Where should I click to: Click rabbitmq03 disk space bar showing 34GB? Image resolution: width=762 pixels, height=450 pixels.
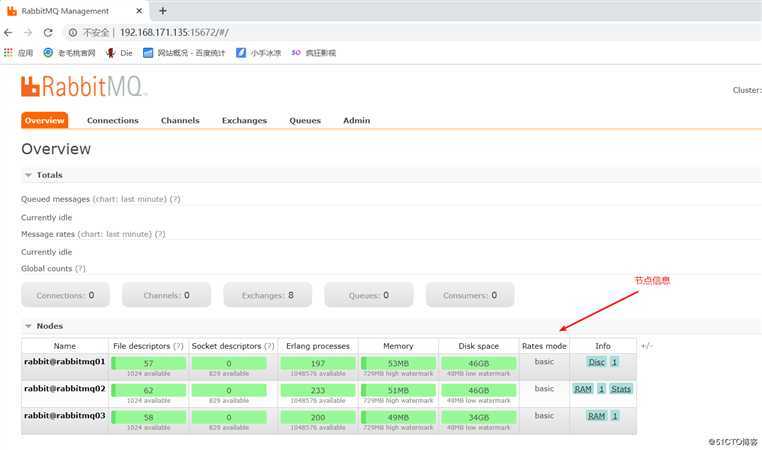(x=479, y=417)
